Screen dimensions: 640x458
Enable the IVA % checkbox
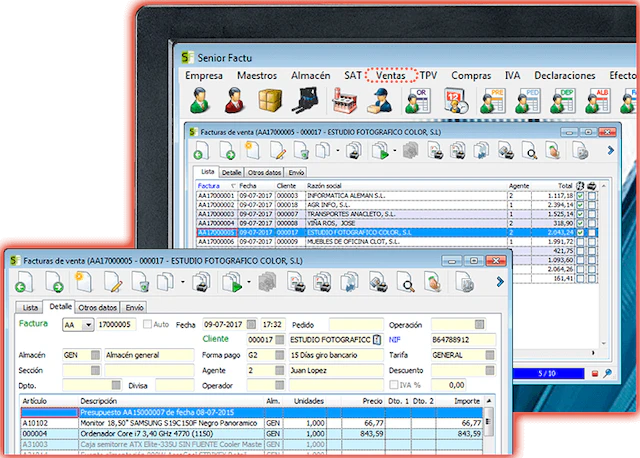point(393,385)
